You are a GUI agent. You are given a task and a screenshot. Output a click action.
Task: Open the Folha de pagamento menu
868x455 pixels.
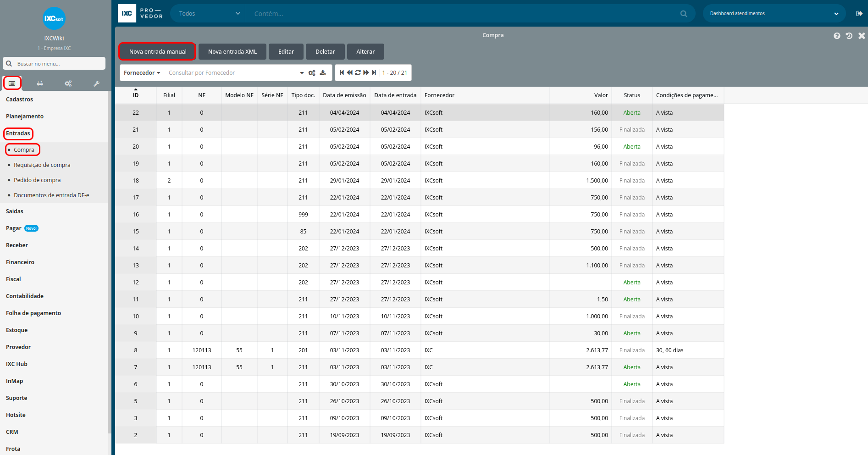pos(33,313)
